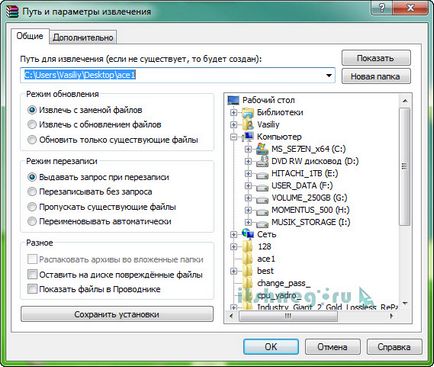Expand the Библиотеки tree node
Viewport: 434px width, 367px height.
pyautogui.click(x=233, y=113)
